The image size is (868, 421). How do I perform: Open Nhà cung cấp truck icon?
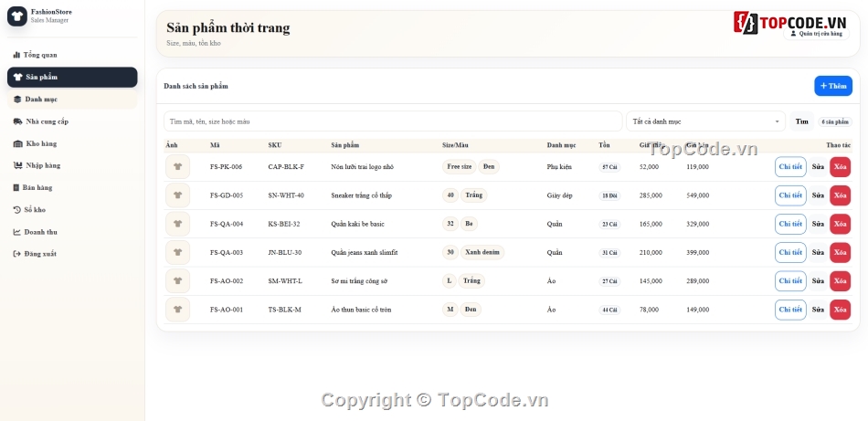coord(17,121)
